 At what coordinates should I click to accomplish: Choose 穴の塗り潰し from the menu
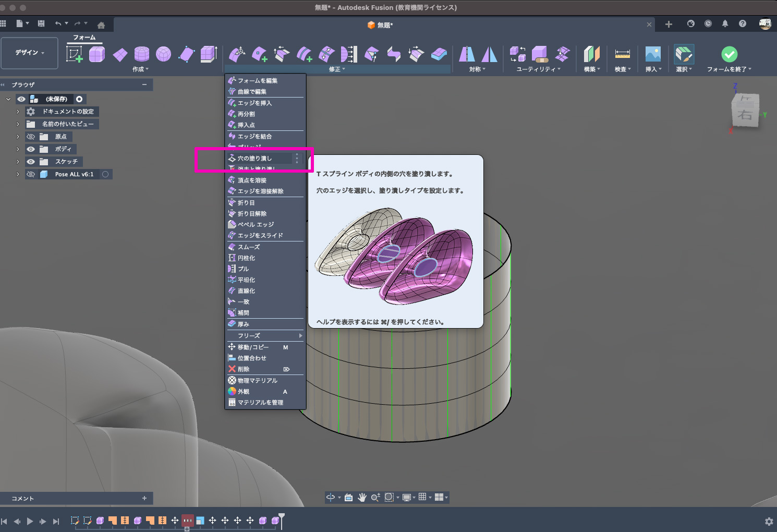point(255,159)
